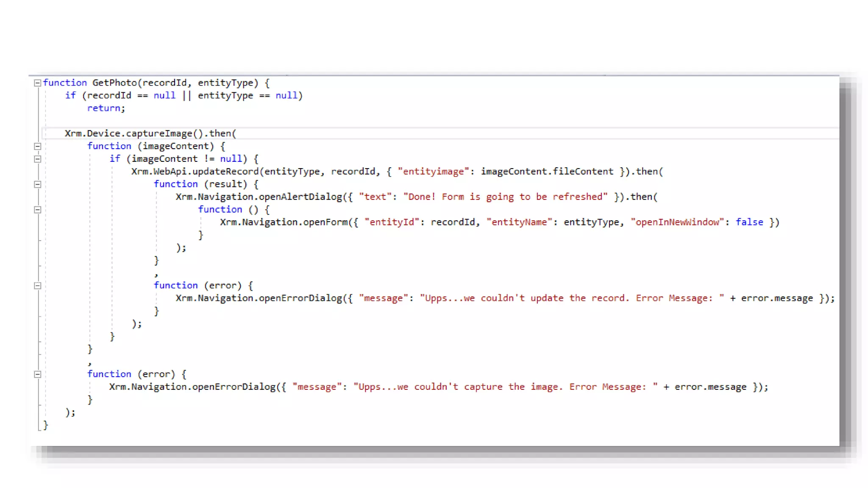Click the openAlertDialog method call
Screen dimensions: 868x488
300,197
